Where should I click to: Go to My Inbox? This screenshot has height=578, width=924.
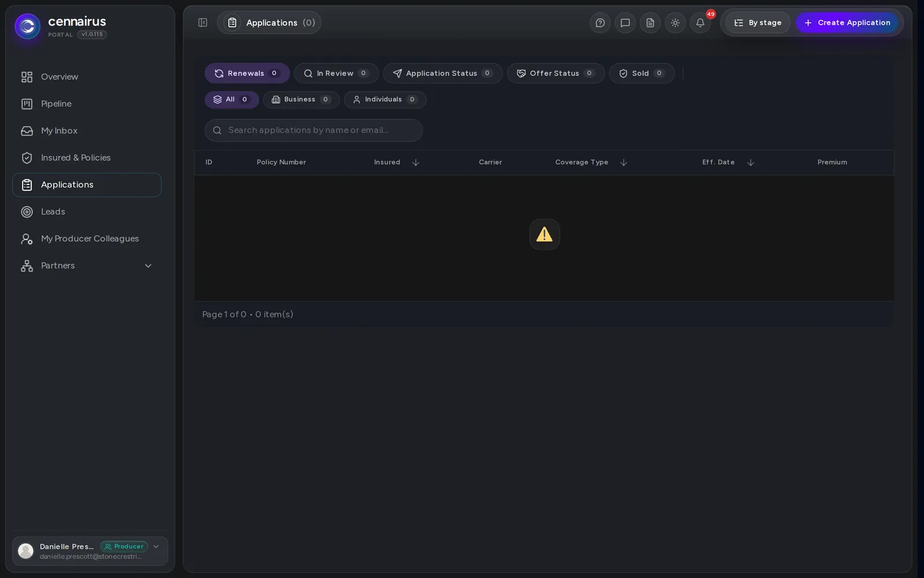pos(87,131)
